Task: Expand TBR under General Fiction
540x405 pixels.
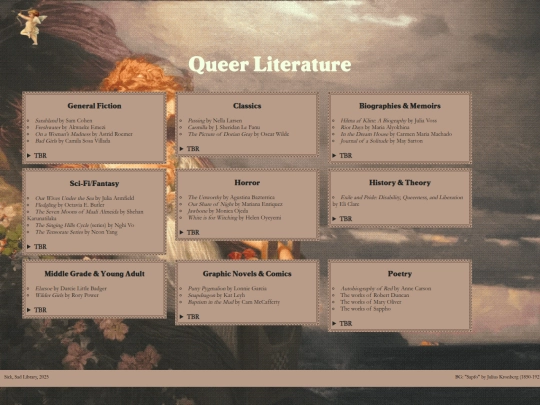Action: (x=37, y=156)
